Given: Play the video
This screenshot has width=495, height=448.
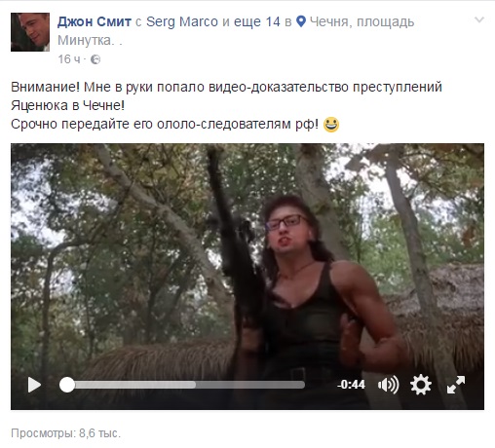Looking at the screenshot, I should (34, 385).
